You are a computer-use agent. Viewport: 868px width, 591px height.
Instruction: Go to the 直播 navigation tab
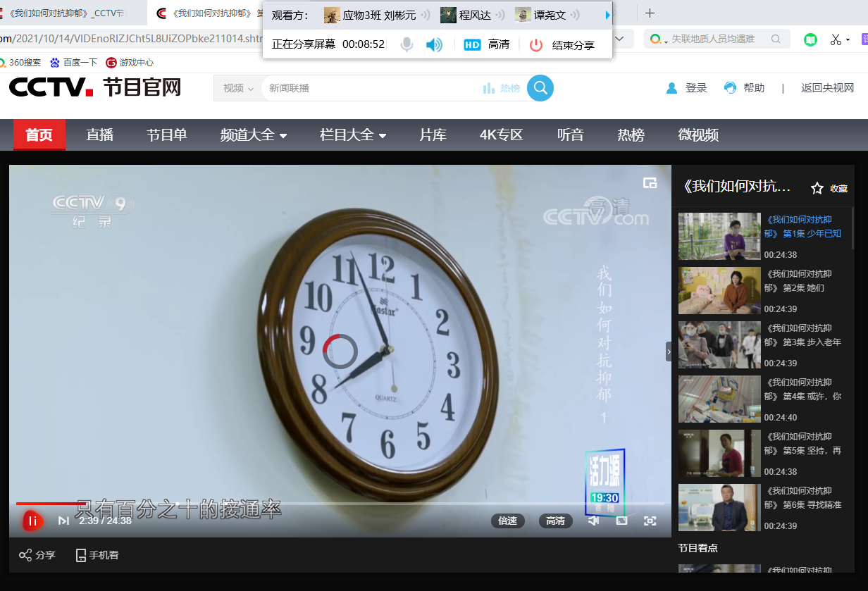coord(99,135)
